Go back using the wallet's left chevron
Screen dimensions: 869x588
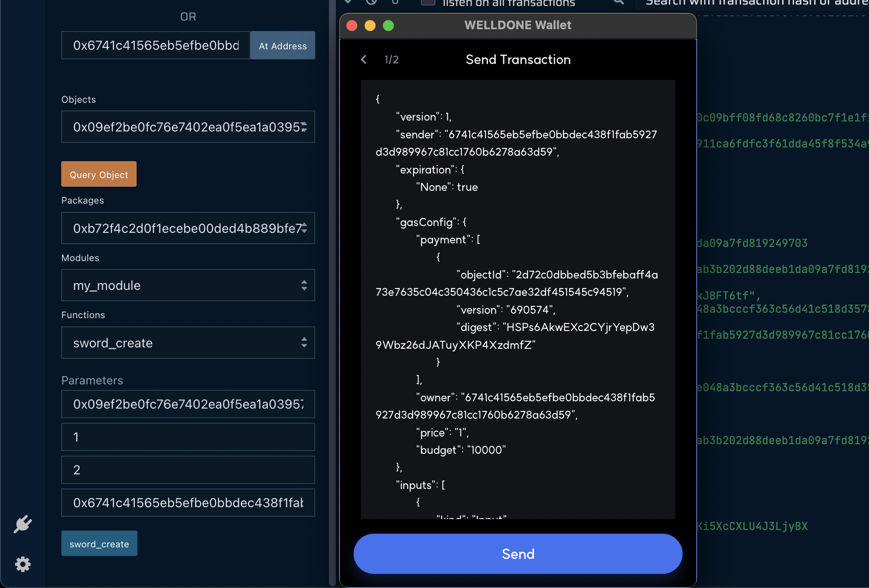tap(364, 59)
